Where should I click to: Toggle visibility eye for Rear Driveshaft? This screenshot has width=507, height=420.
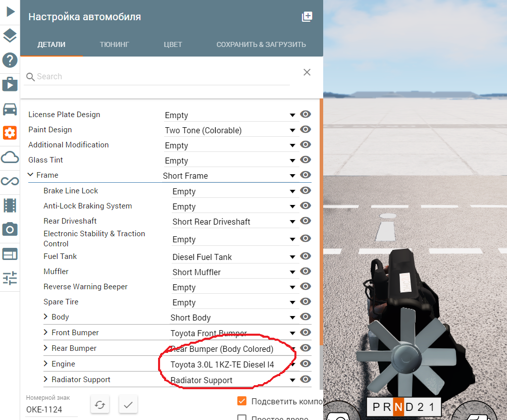[x=306, y=221]
